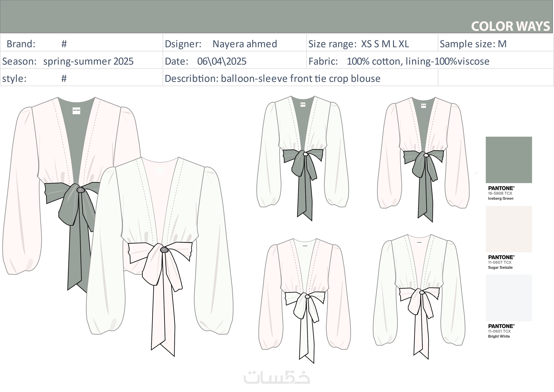
Task: Click the knot of large white blouse bow
Action: (164, 250)
